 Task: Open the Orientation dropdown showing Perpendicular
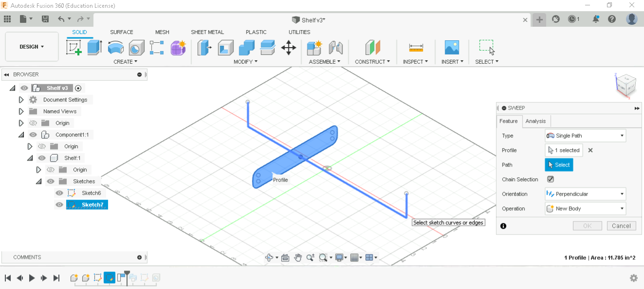(x=585, y=194)
